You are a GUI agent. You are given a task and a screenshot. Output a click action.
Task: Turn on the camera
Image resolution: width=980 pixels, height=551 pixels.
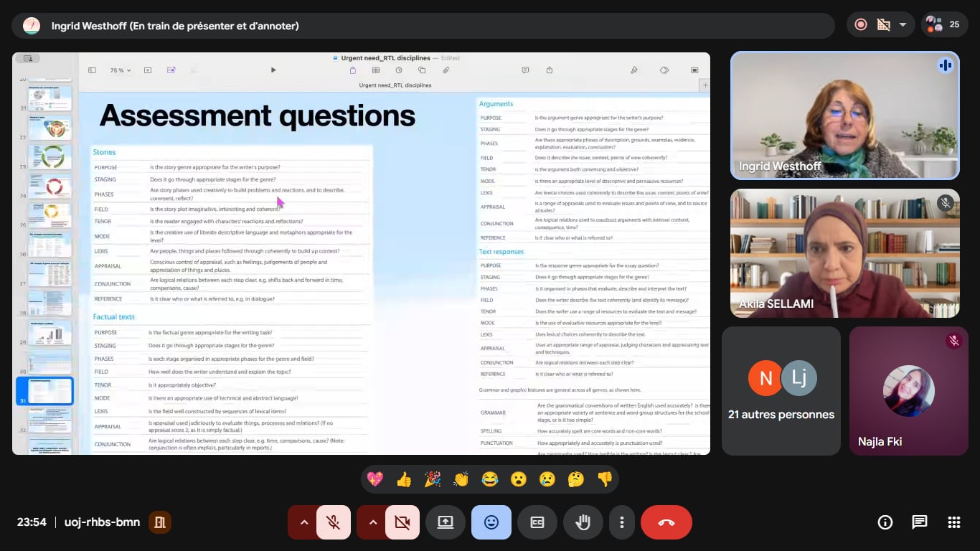tap(402, 522)
